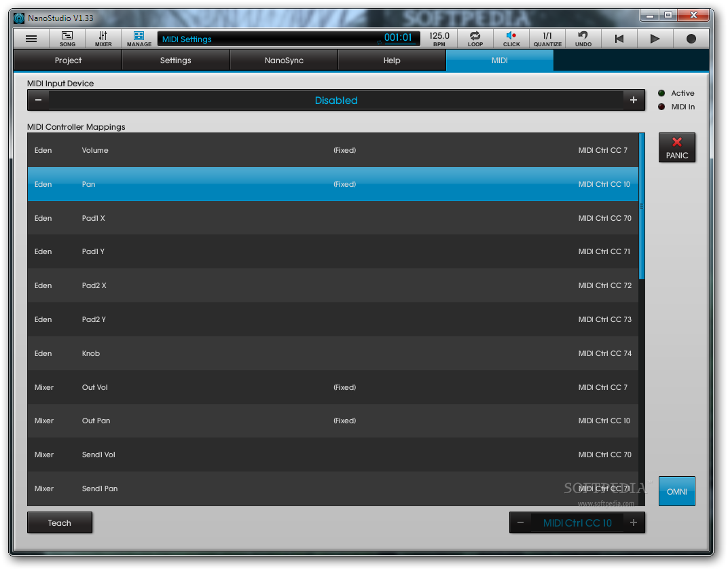Viewport: 728px width, 570px height.
Task: Click the mappings list scrollbar thumb
Action: pos(642,207)
